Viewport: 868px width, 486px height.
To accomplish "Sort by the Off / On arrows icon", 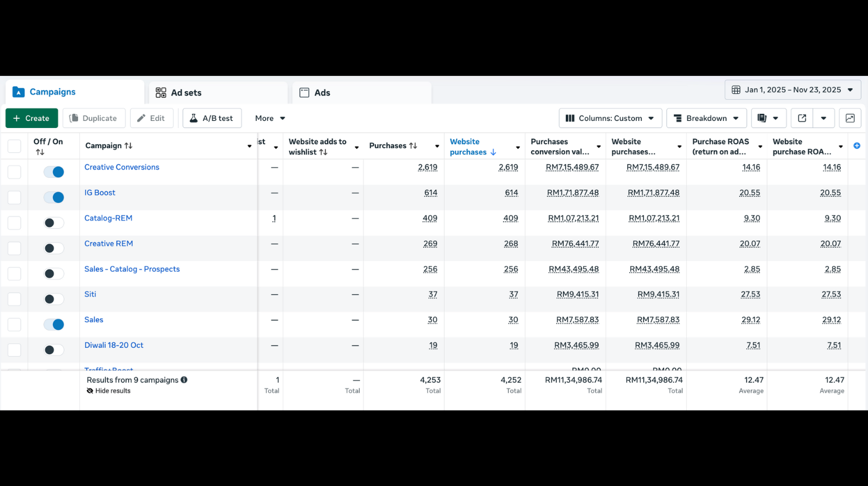I will pos(40,152).
